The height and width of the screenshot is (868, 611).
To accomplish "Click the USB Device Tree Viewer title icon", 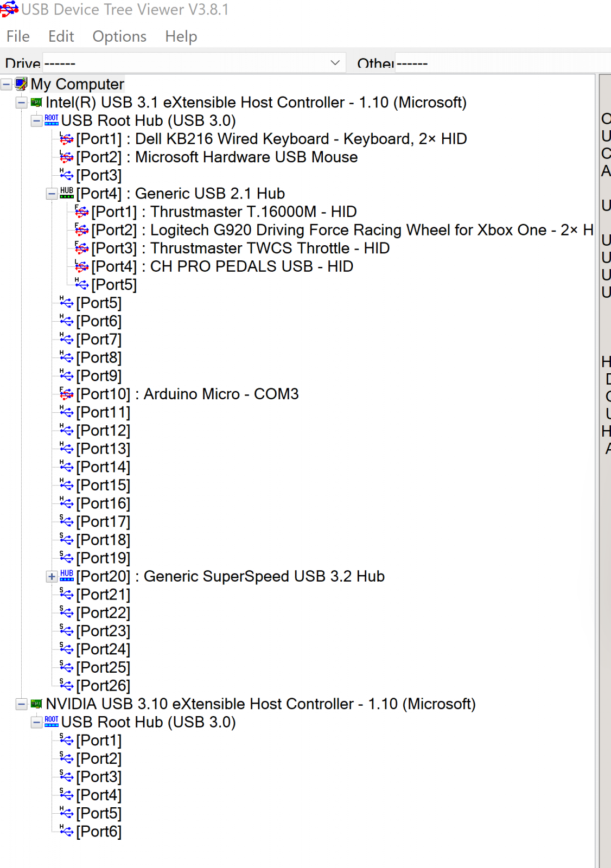I will (9, 9).
